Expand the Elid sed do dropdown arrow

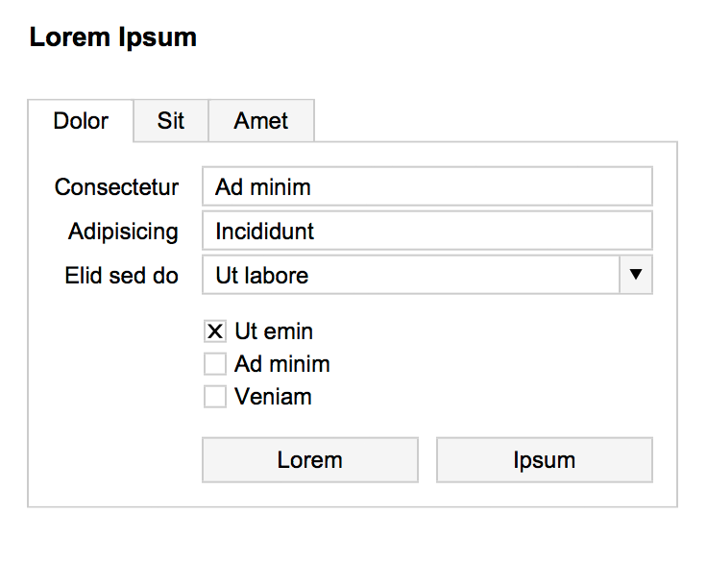point(634,275)
